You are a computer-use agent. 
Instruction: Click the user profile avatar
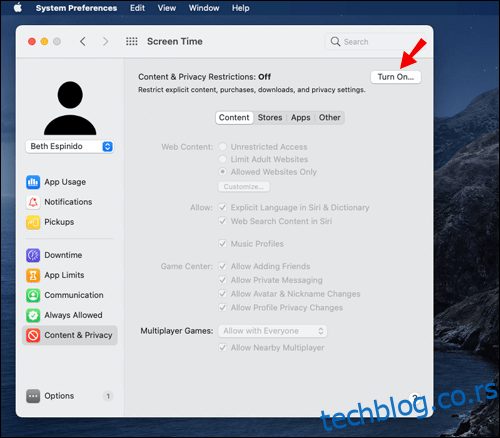point(70,108)
